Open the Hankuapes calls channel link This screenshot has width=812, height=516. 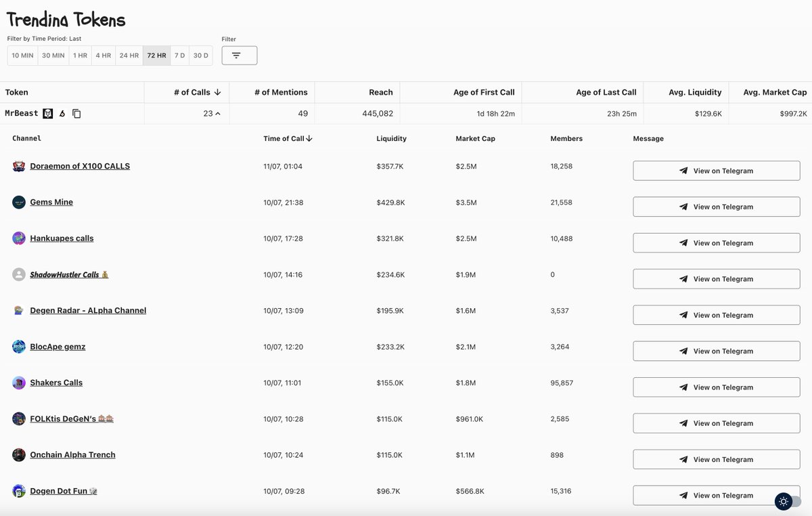[x=62, y=238]
